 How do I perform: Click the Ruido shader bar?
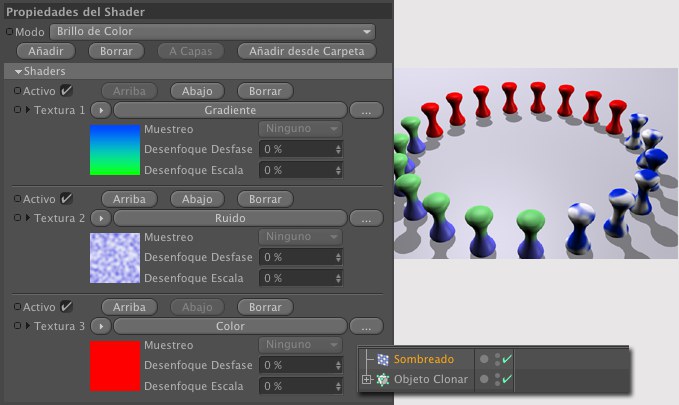[x=230, y=218]
